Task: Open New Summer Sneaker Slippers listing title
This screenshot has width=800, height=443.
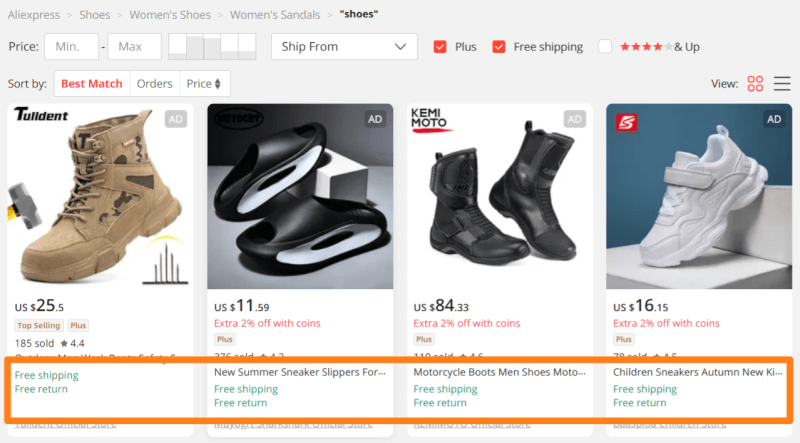Action: pyautogui.click(x=299, y=372)
